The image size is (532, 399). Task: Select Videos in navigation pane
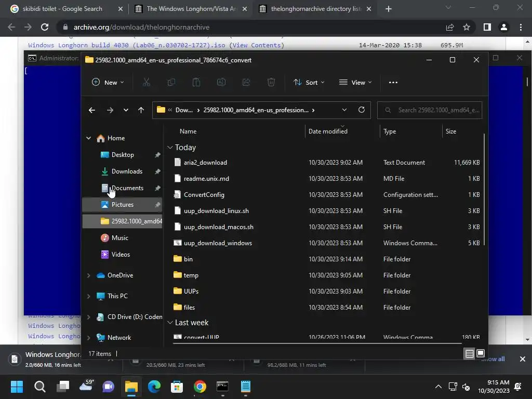click(123, 255)
